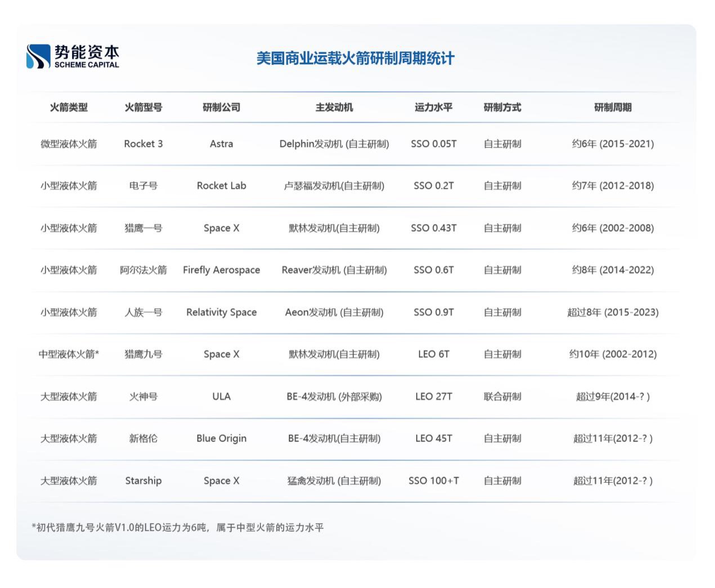Select the ULA company cell

pyautogui.click(x=222, y=397)
